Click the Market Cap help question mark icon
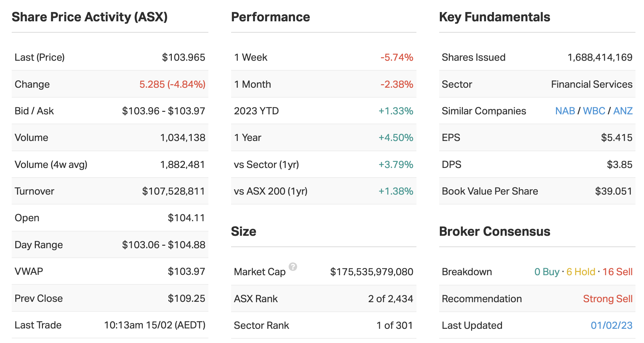Image resolution: width=644 pixels, height=343 pixels. pyautogui.click(x=293, y=267)
